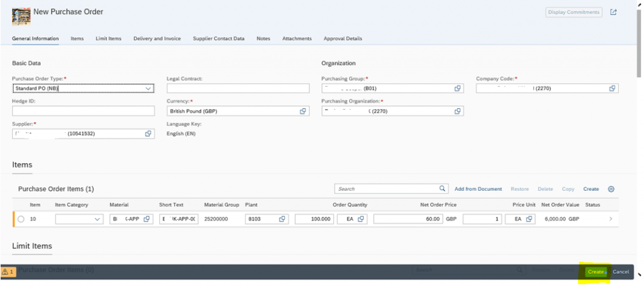Select the radio button for item 10
The height and width of the screenshot is (286, 644).
pyautogui.click(x=21, y=219)
